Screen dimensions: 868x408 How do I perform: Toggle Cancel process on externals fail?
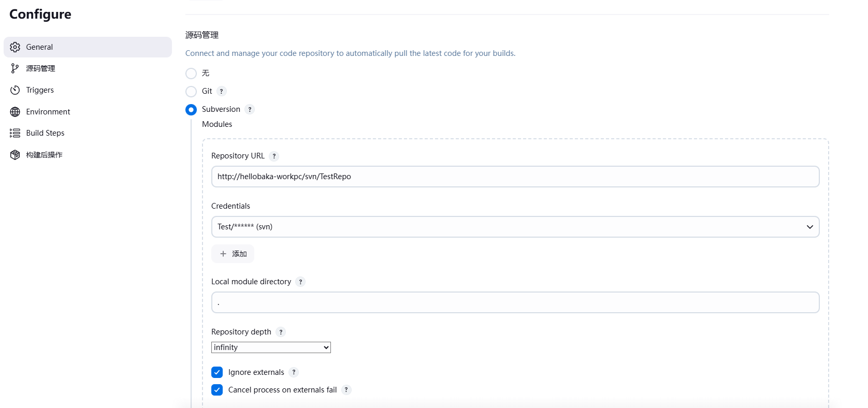point(217,390)
